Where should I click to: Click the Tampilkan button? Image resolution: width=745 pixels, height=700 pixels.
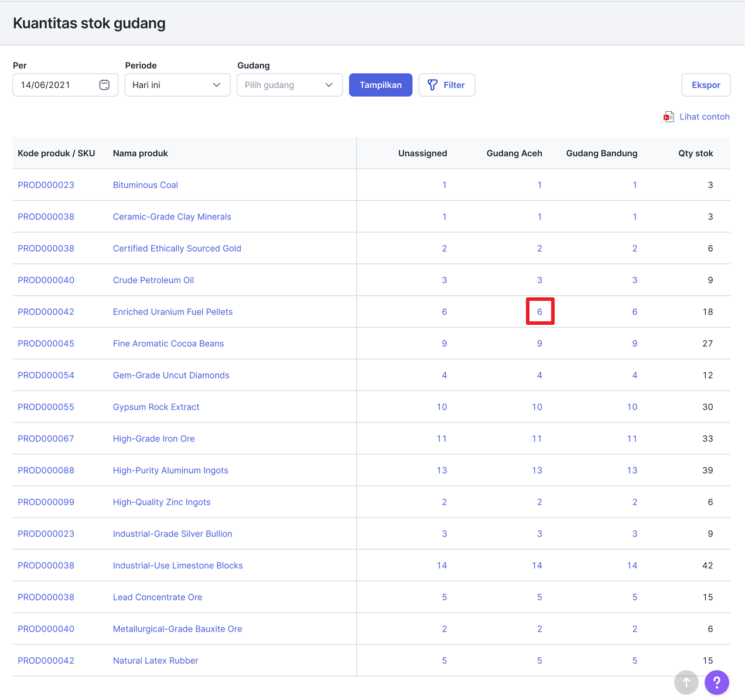381,85
